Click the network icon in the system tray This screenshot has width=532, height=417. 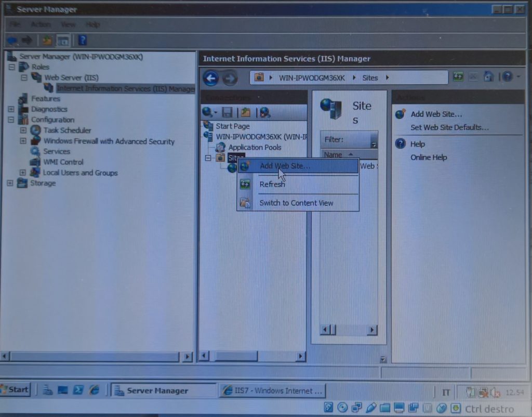point(483,393)
